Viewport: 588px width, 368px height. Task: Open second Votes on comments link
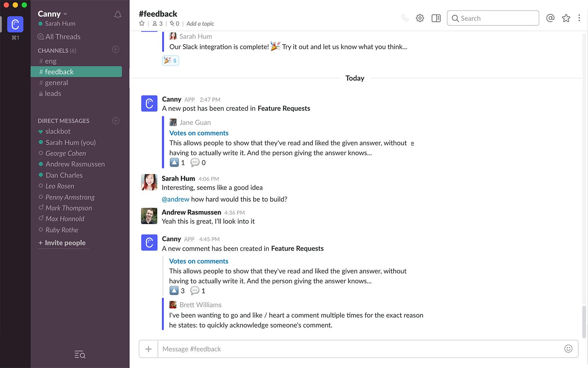(x=199, y=261)
